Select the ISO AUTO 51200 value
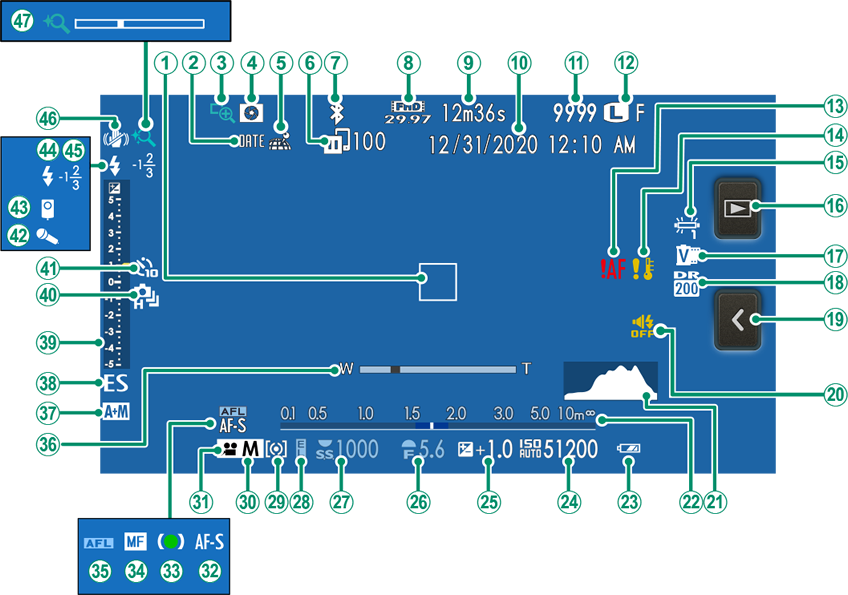Image resolution: width=848 pixels, height=595 pixels. [559, 450]
